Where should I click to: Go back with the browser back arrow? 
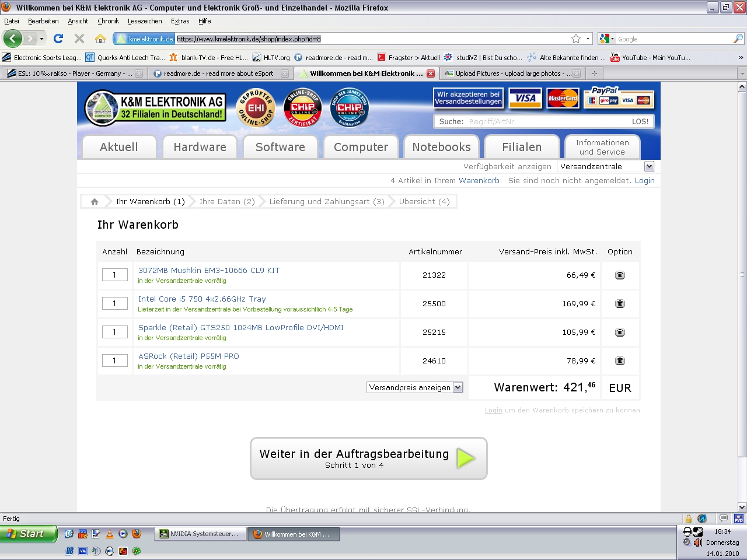coord(12,38)
